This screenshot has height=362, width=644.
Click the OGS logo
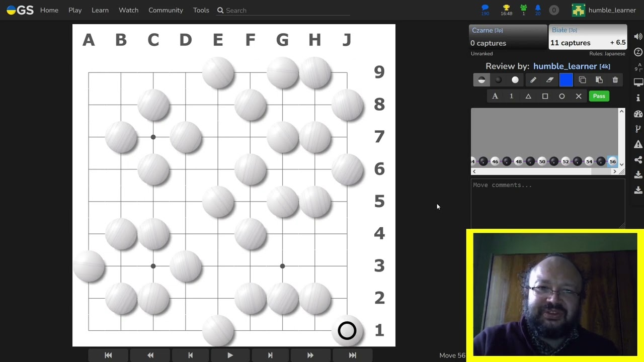point(20,10)
